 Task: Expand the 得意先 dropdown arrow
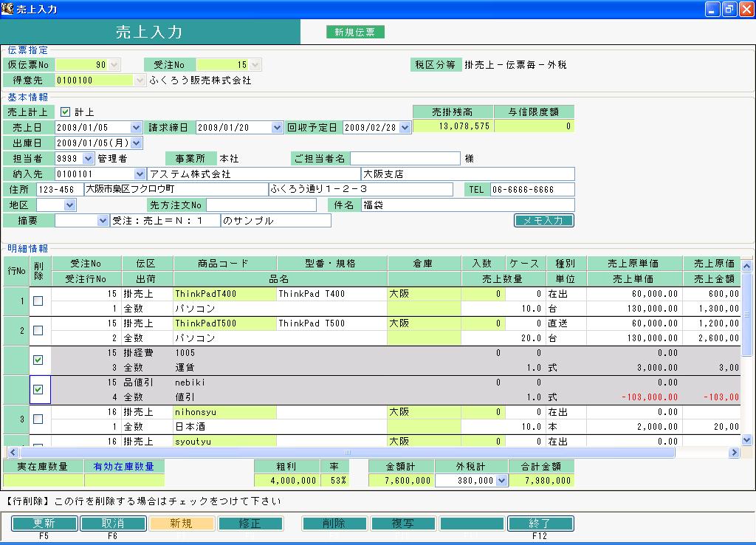point(140,80)
